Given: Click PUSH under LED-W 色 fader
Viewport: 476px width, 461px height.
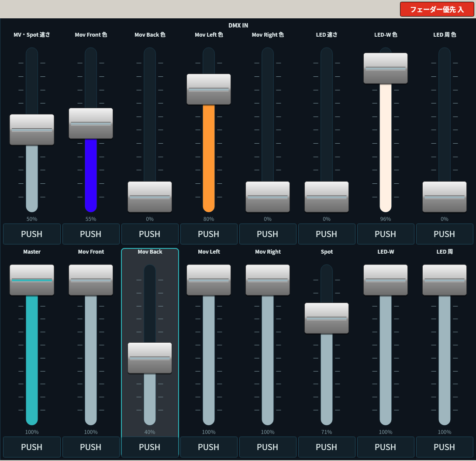Looking at the screenshot, I should (386, 234).
